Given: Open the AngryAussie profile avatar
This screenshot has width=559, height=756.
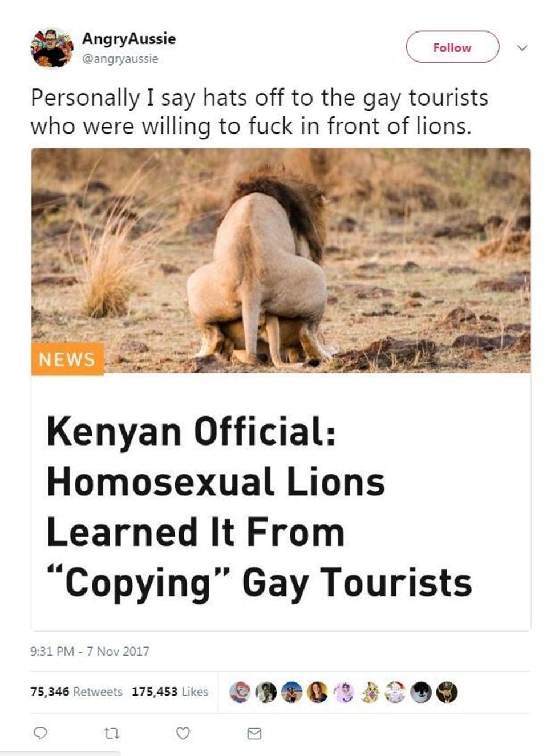Looking at the screenshot, I should pos(52,48).
